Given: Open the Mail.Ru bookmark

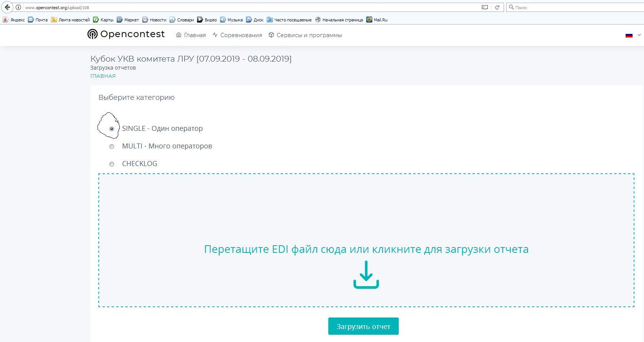Looking at the screenshot, I should coord(377,20).
